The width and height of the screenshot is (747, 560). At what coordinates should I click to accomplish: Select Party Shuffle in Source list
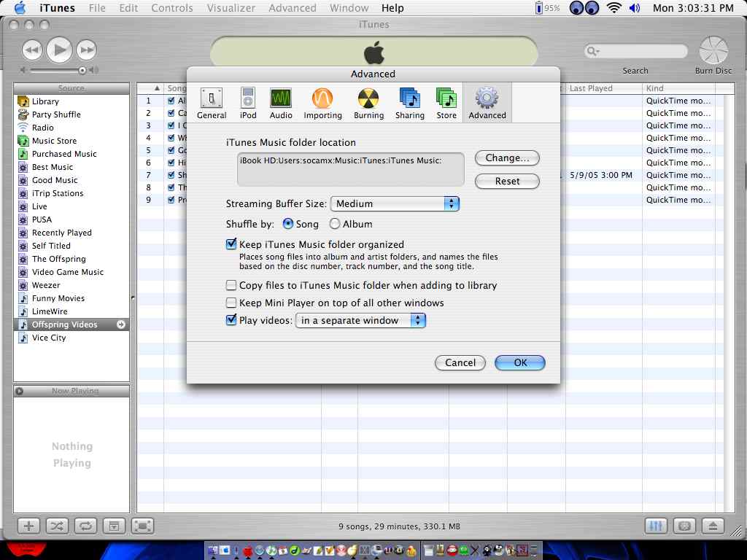(x=71, y=114)
